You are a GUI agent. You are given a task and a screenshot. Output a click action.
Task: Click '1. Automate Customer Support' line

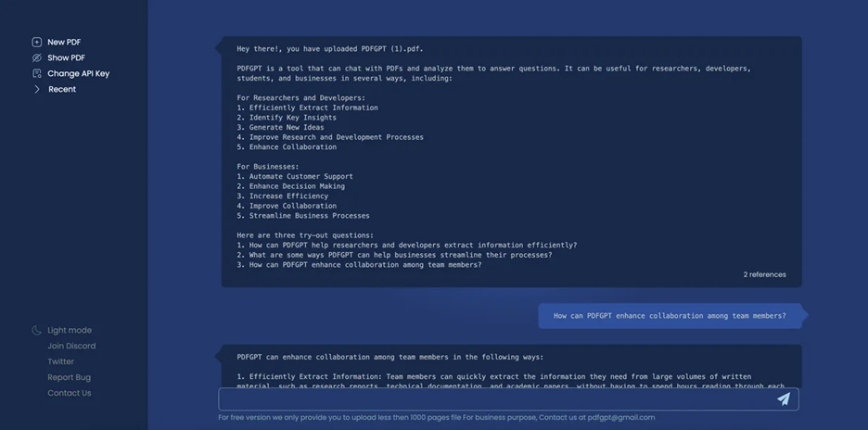click(295, 176)
